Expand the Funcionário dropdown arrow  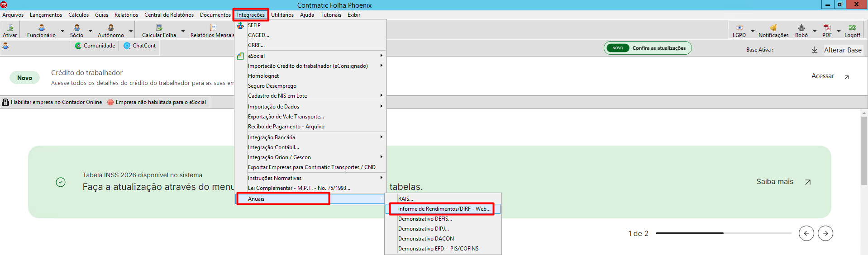[62, 31]
